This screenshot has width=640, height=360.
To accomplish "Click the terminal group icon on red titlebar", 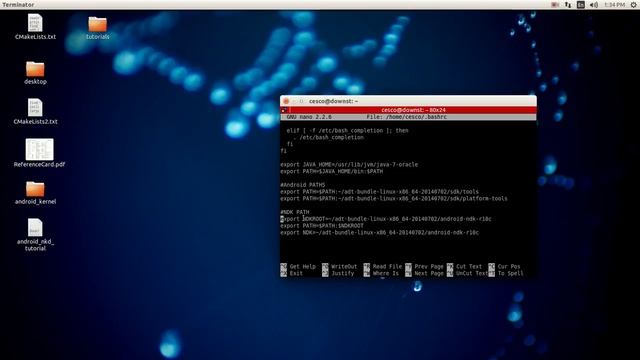I will coord(284,110).
